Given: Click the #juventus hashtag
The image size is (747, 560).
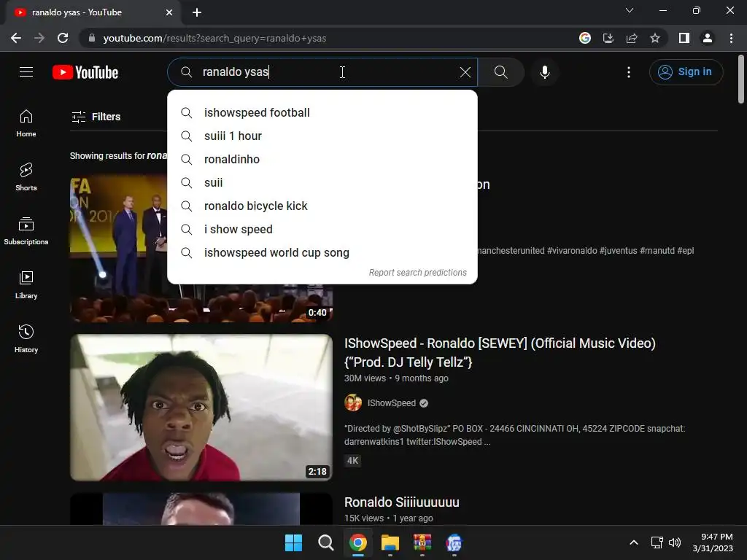Looking at the screenshot, I should pyautogui.click(x=618, y=251).
